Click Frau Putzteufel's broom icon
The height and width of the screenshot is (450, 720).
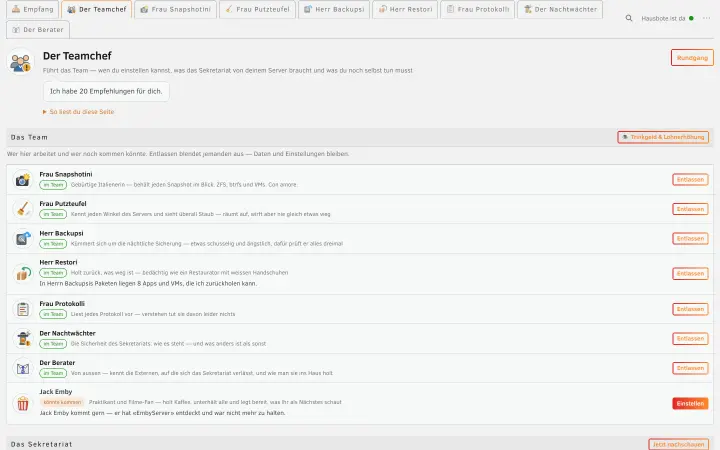(x=22, y=209)
